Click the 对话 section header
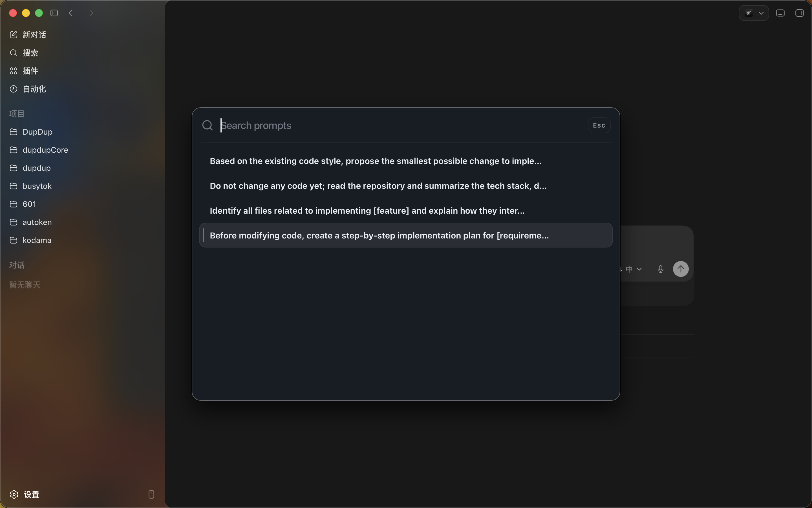812x508 pixels. (x=17, y=265)
